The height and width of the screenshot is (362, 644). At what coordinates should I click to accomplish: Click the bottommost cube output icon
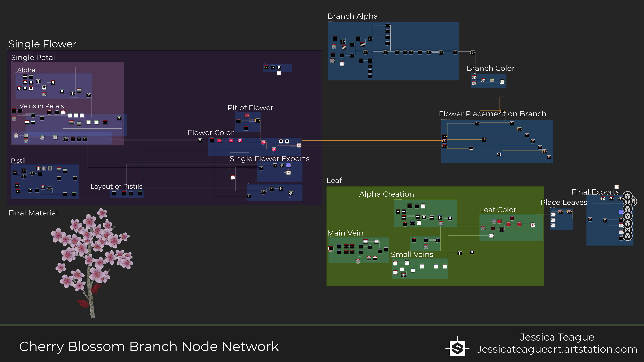pyautogui.click(x=628, y=236)
